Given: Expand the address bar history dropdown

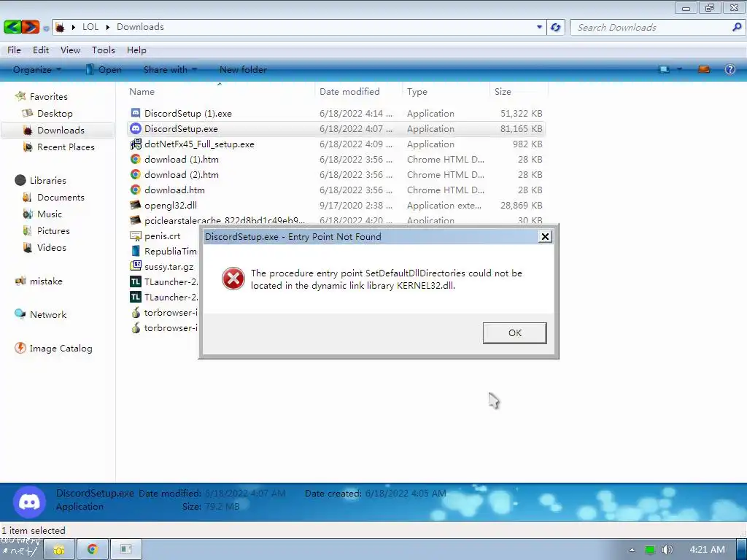Looking at the screenshot, I should pyautogui.click(x=539, y=27).
